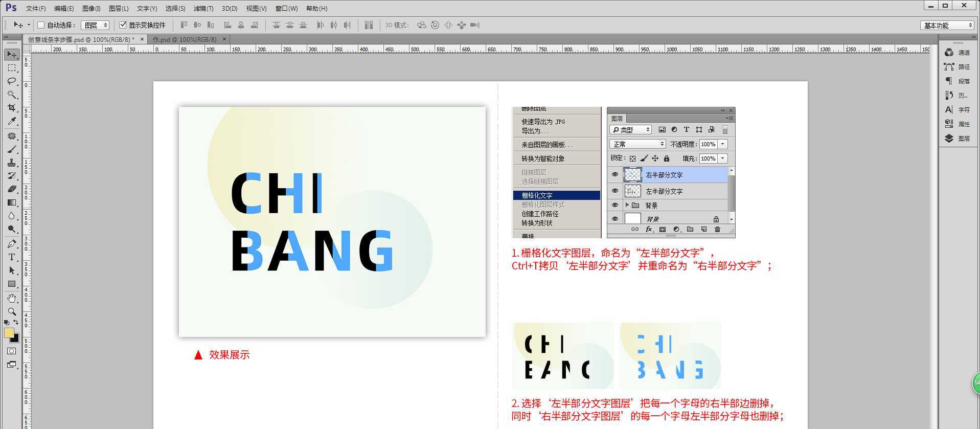Select the Lasso tool

(x=12, y=81)
